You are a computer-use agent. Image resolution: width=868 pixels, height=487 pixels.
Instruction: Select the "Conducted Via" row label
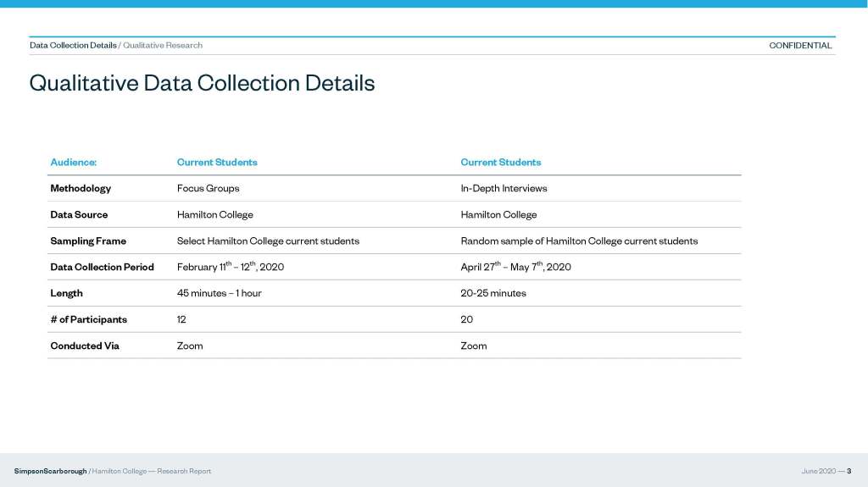[x=85, y=346]
